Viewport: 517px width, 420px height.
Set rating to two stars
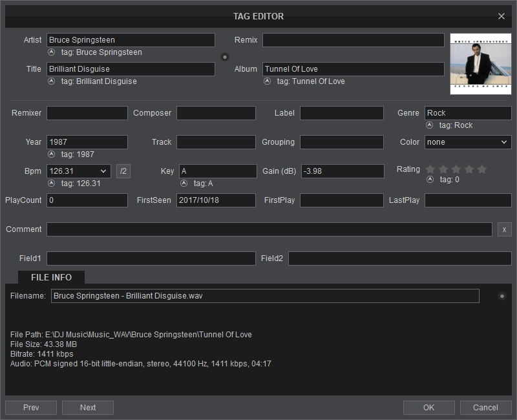(443, 169)
